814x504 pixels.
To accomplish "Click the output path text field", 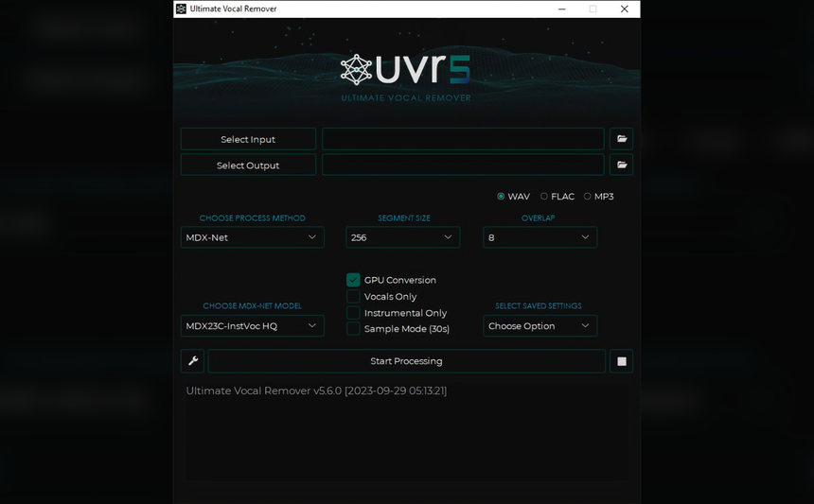I will point(463,165).
